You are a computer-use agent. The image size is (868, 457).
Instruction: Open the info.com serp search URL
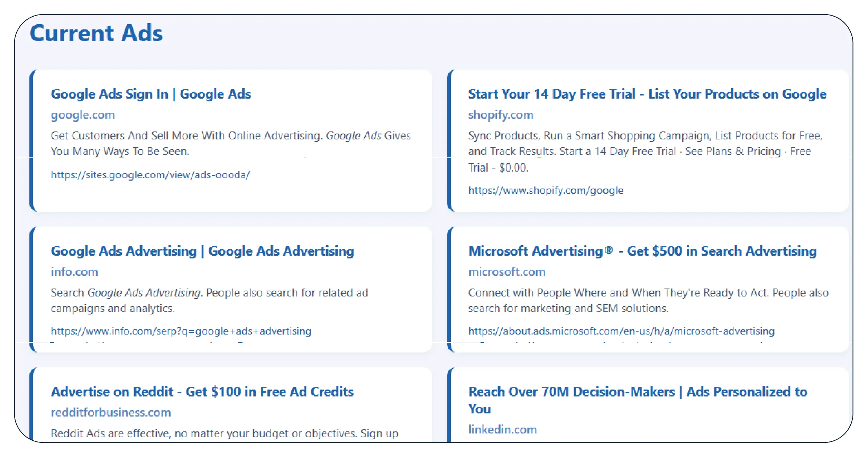click(x=181, y=331)
